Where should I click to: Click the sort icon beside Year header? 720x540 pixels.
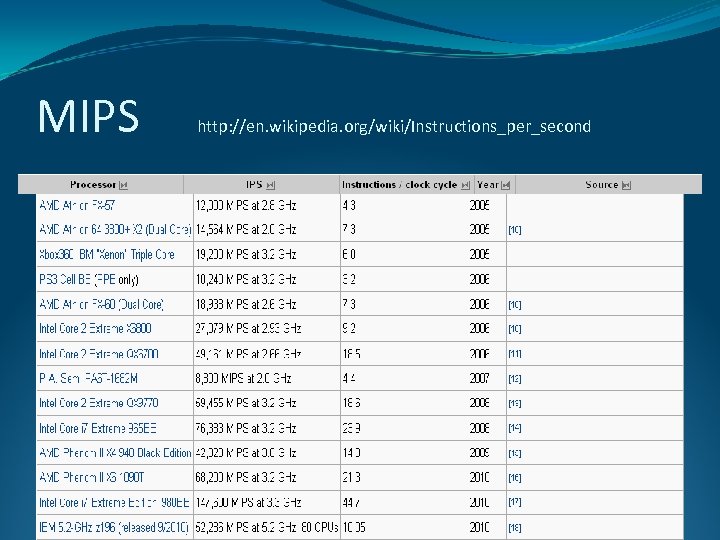pyautogui.click(x=506, y=185)
